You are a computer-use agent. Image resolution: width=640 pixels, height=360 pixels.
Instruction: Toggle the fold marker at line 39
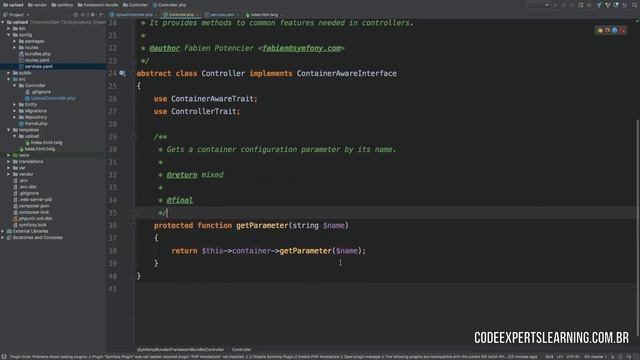(133, 263)
